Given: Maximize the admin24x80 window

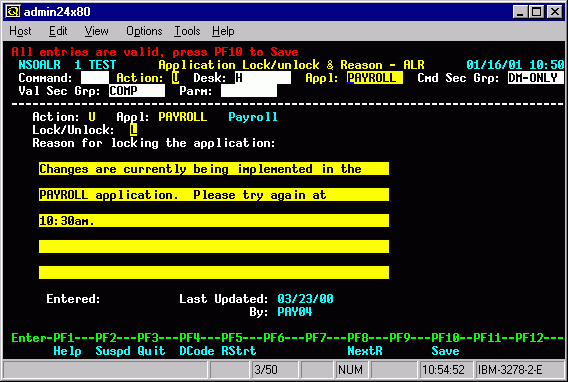Looking at the screenshot, I should point(536,12).
